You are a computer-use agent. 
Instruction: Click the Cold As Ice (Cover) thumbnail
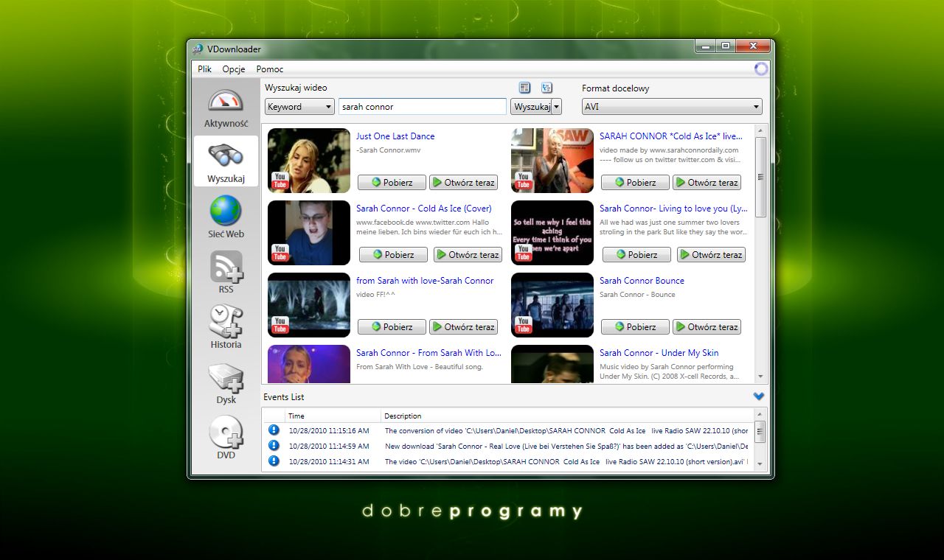point(309,233)
